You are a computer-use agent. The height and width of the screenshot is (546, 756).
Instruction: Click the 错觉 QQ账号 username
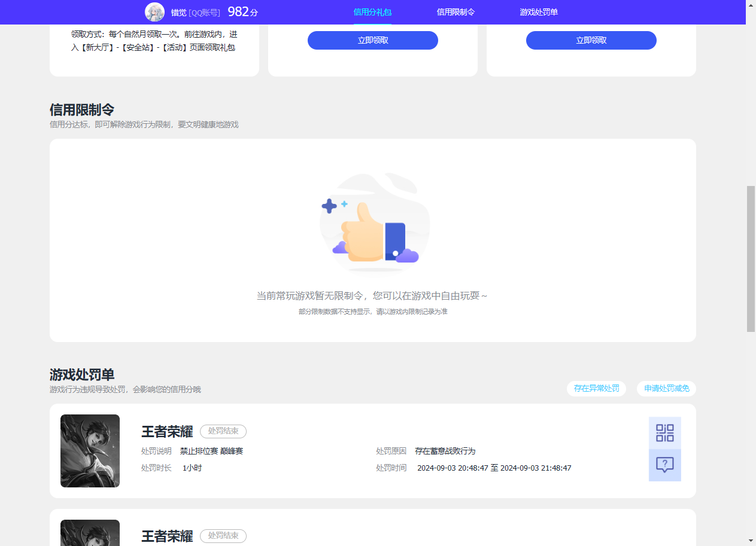click(x=198, y=12)
